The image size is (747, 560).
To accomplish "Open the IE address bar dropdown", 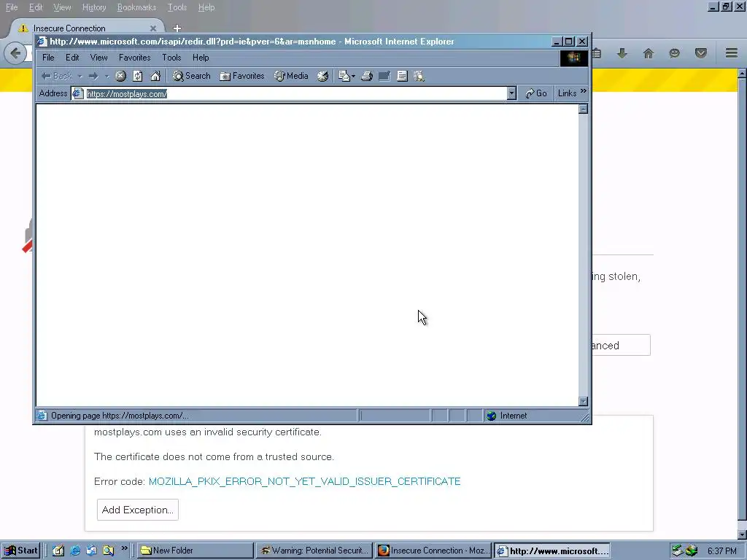I will 511,93.
